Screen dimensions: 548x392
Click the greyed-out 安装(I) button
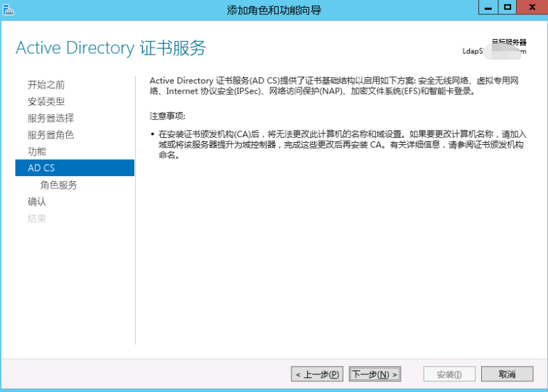tap(449, 374)
